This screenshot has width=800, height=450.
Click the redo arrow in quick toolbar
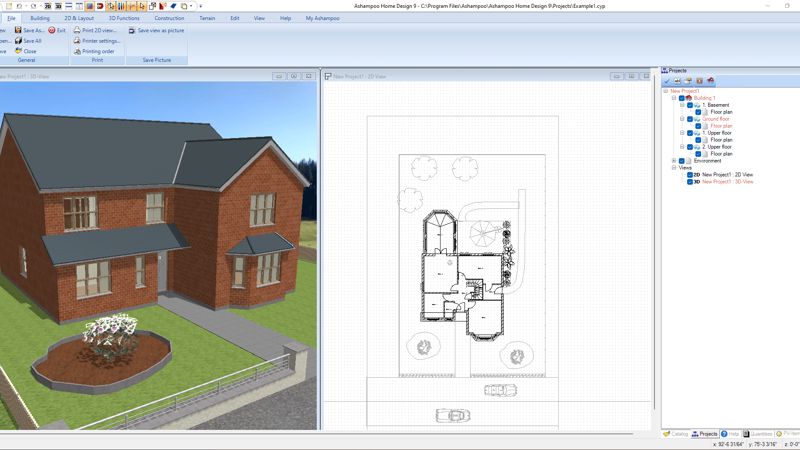click(x=33, y=6)
